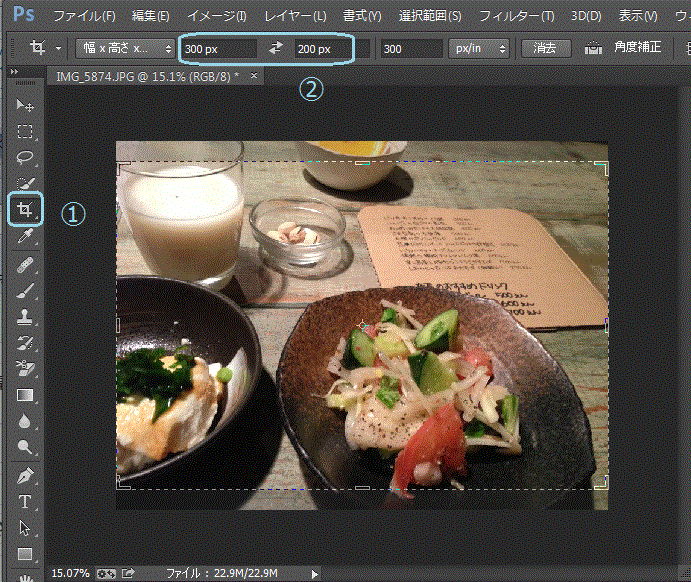The width and height of the screenshot is (691, 582).
Task: Open the 選択範囲(S) menu
Action: click(x=430, y=16)
